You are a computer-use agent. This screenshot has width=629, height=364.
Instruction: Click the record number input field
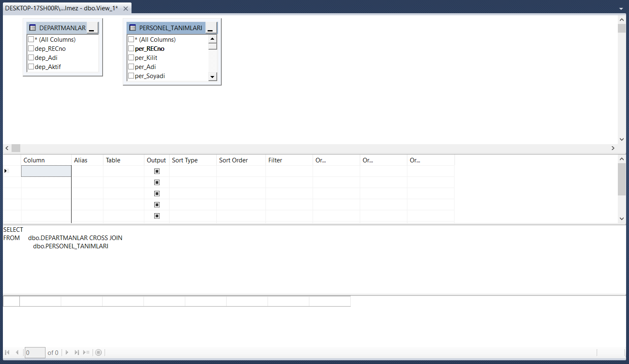tap(35, 352)
